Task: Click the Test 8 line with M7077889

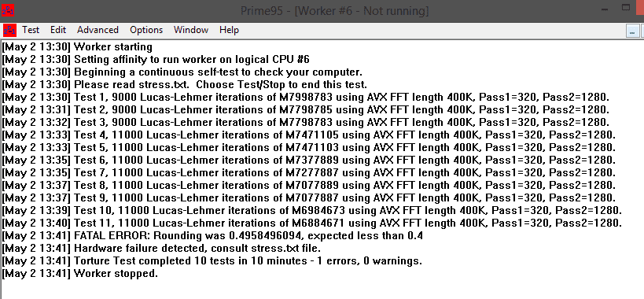Action: pos(309,185)
